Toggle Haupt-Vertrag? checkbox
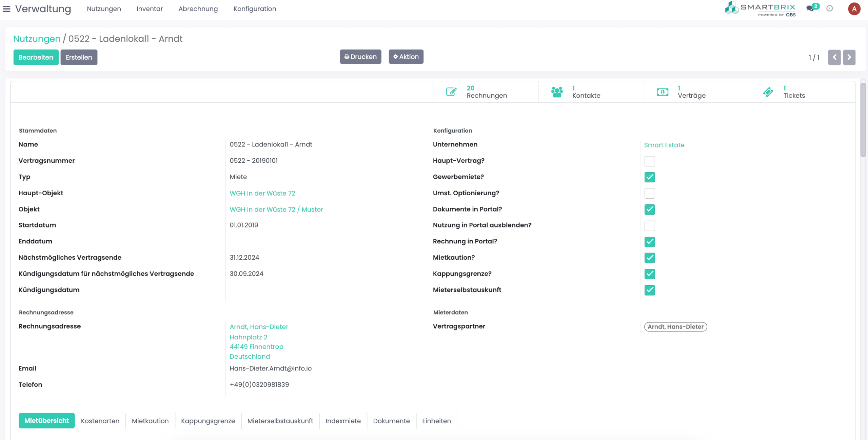Image resolution: width=868 pixels, height=440 pixels. tap(650, 161)
